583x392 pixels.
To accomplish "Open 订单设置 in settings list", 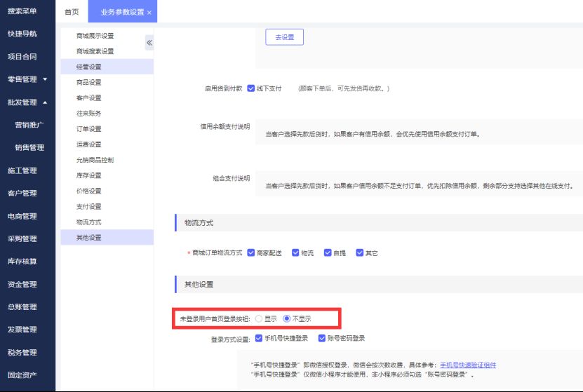I will pyautogui.click(x=89, y=129).
